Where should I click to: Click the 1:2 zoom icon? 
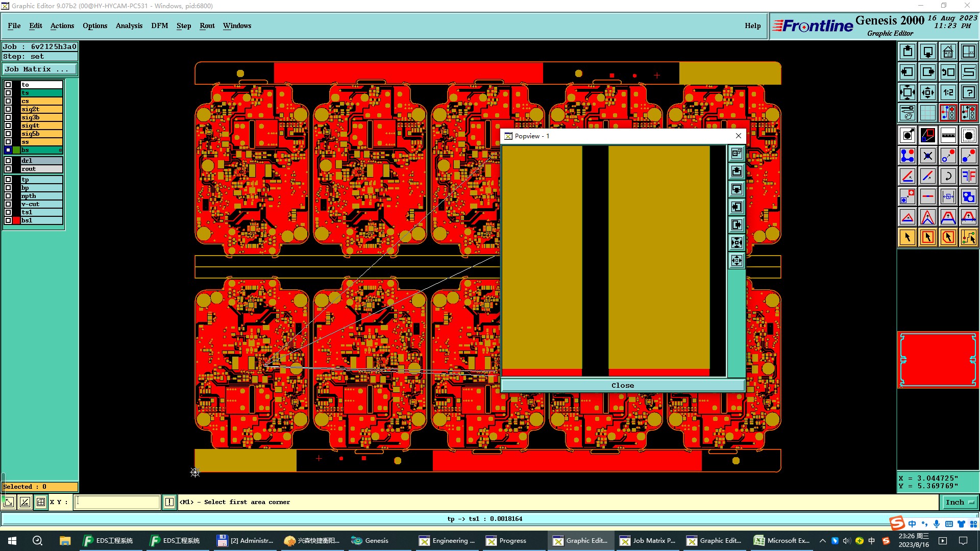tap(948, 92)
